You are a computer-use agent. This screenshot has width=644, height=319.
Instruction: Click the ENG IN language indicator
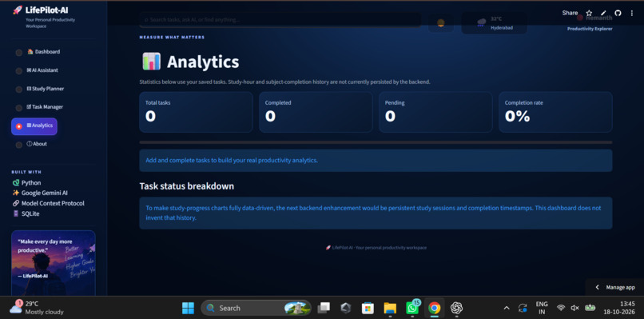(542, 308)
